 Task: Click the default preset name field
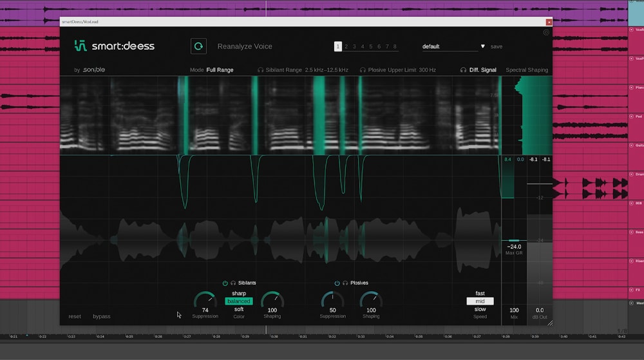click(450, 46)
